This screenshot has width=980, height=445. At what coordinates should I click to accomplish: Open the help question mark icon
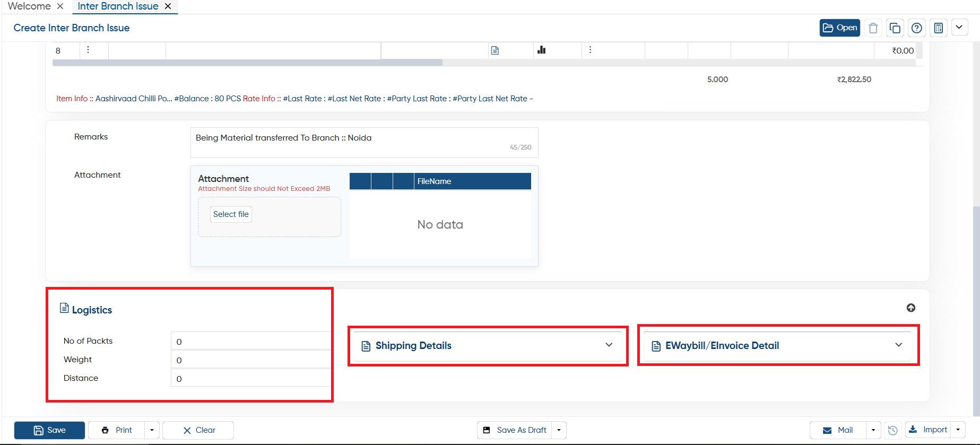pos(917,28)
